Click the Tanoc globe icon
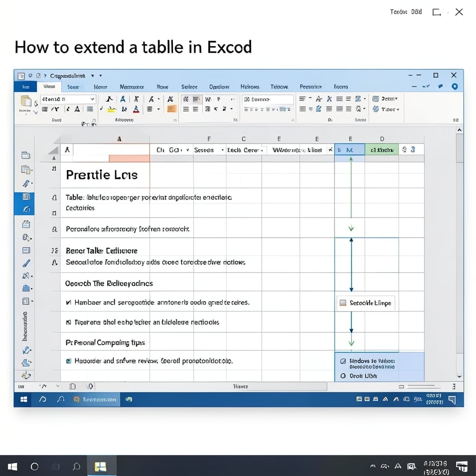This screenshot has height=476, width=476. tap(376, 109)
